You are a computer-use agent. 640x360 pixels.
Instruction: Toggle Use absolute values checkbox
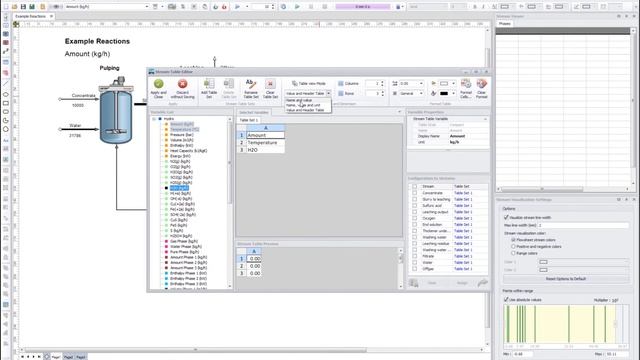506,300
